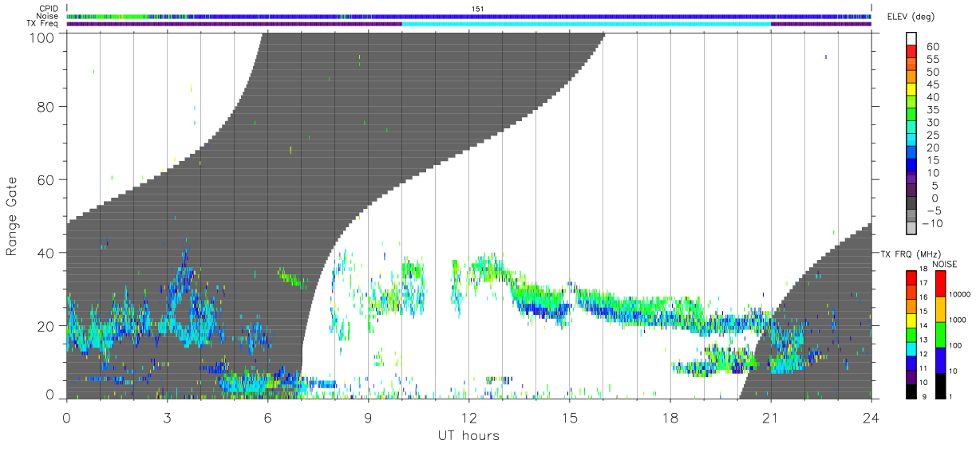Click the 35 label on ELEV colorbar
Image resolution: width=980 pixels, height=452 pixels.
tap(932, 111)
